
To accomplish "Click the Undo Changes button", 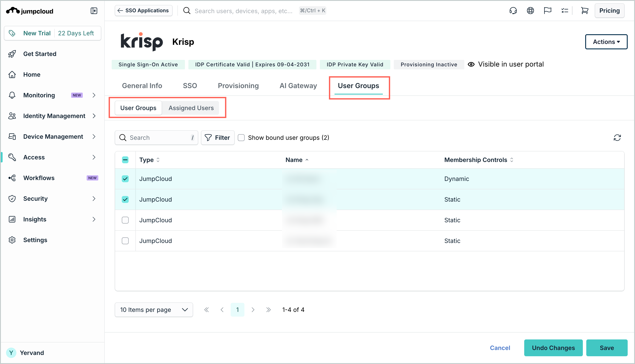I will (553, 348).
